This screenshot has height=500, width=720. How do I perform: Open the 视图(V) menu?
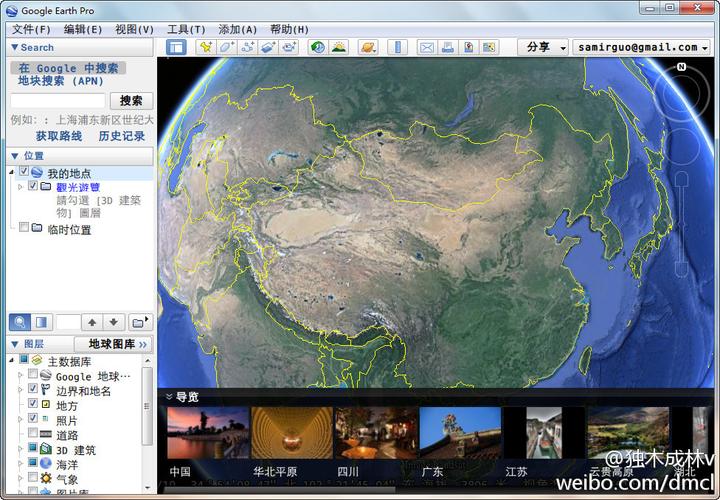coord(134,29)
